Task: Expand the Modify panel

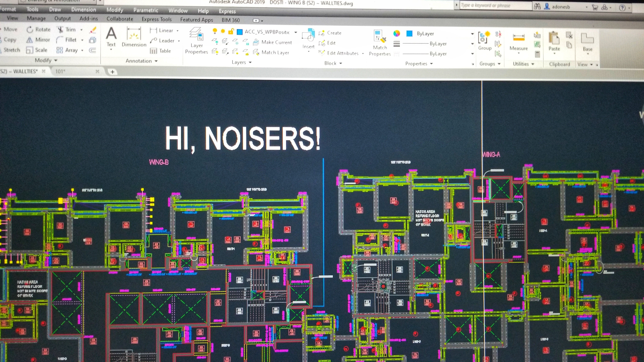Action: (46, 60)
